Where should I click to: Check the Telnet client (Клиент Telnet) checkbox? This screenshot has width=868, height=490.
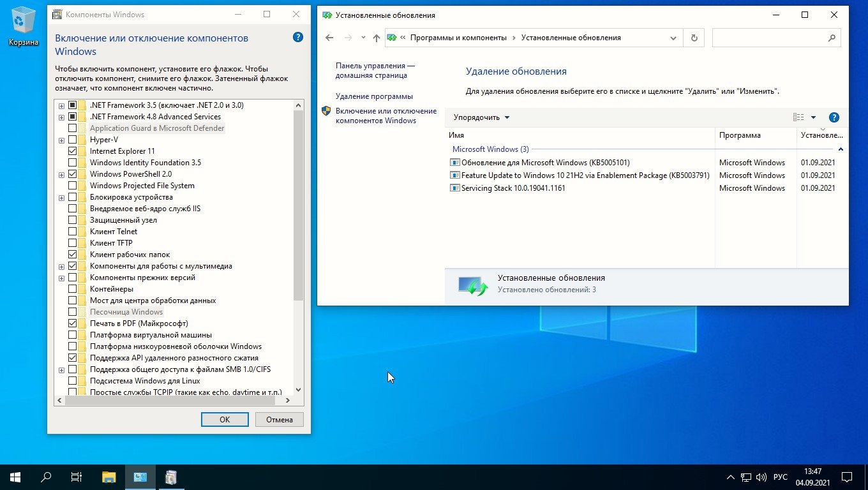tap(73, 232)
